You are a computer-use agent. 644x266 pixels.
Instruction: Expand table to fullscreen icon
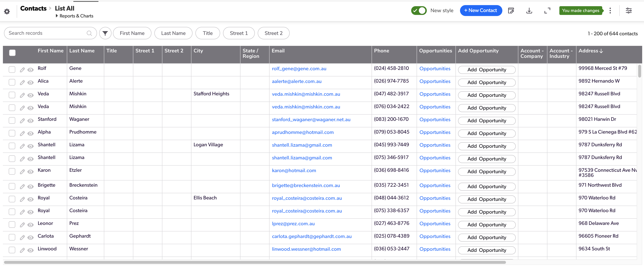(x=547, y=11)
